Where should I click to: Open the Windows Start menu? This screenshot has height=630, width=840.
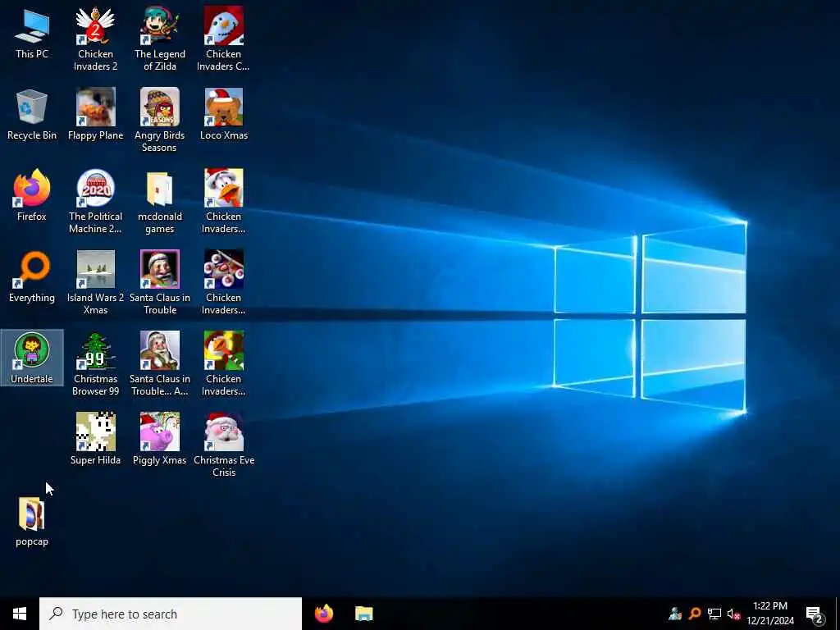(x=20, y=614)
